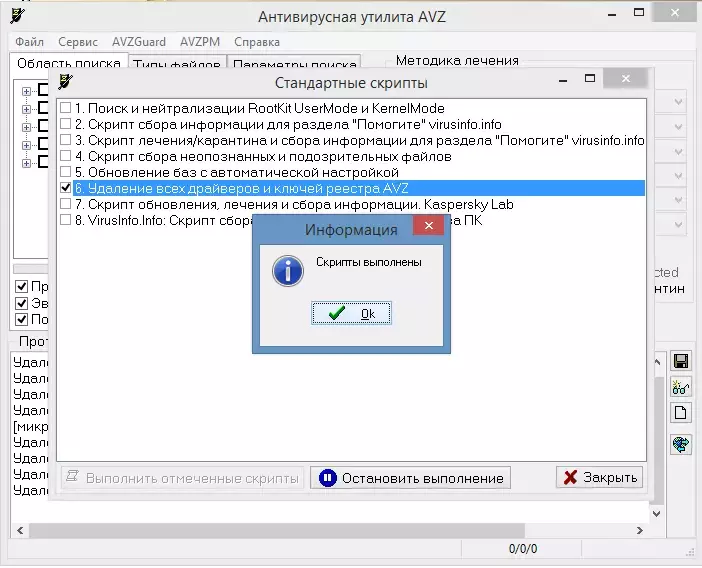Click the glasses view icon beside the protocol
This screenshot has height=568, width=702.
tap(681, 387)
